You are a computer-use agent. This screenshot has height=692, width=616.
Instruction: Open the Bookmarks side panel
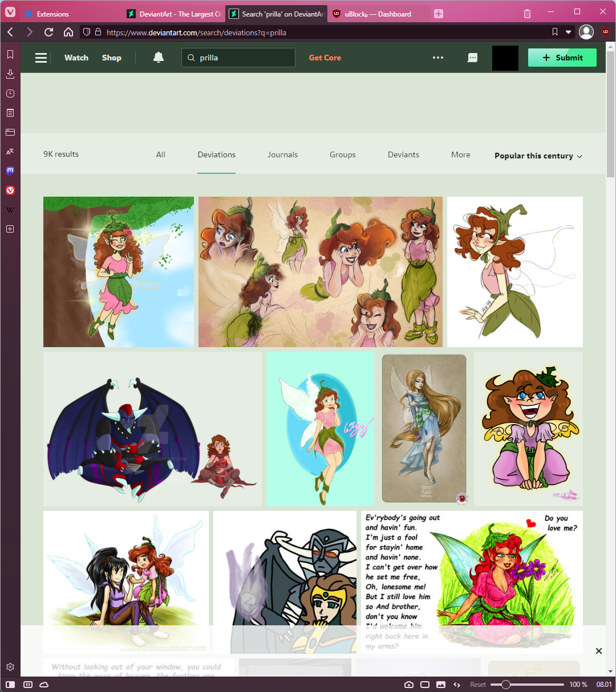10,54
